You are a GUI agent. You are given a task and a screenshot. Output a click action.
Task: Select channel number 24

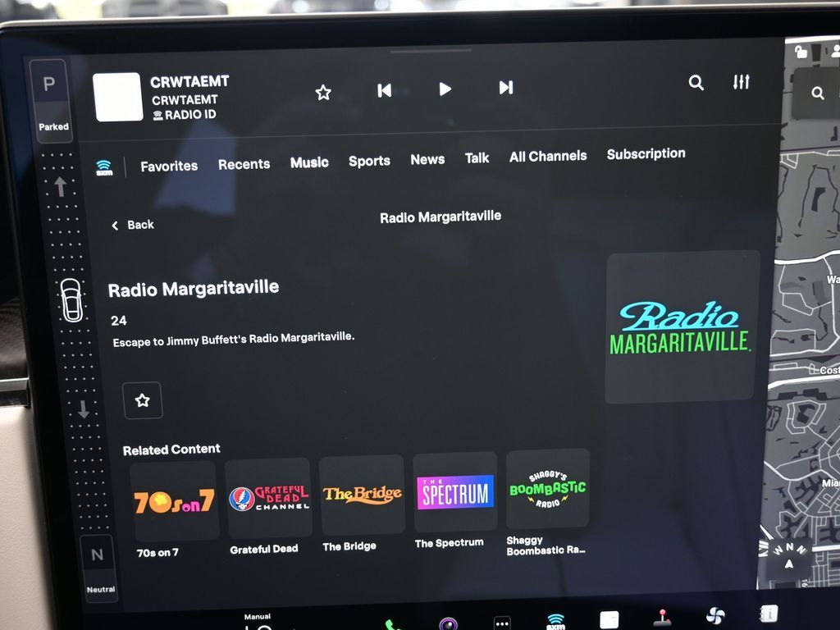[x=118, y=321]
